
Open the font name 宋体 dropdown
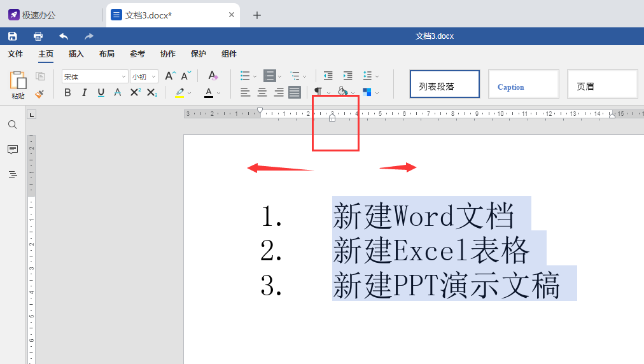[x=123, y=77]
